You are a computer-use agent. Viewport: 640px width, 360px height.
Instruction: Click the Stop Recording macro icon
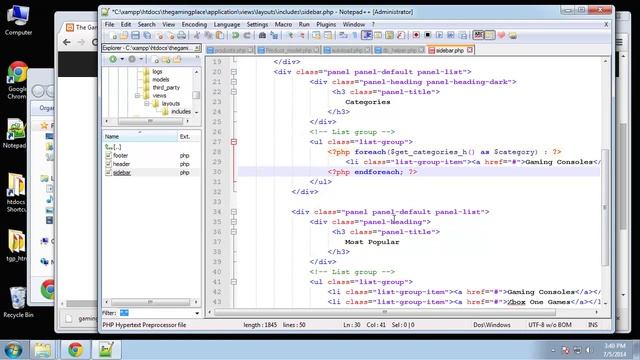(428, 36)
